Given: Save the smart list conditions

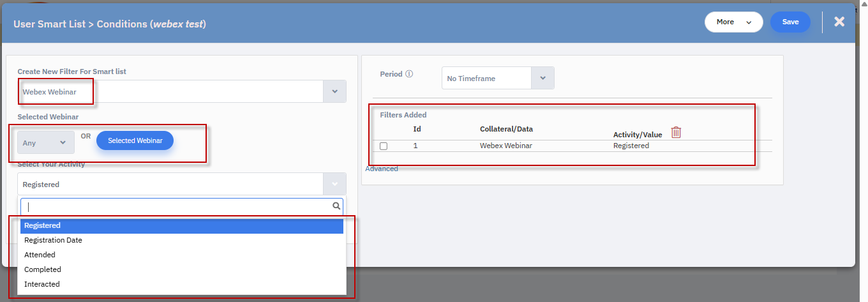Looking at the screenshot, I should [790, 22].
